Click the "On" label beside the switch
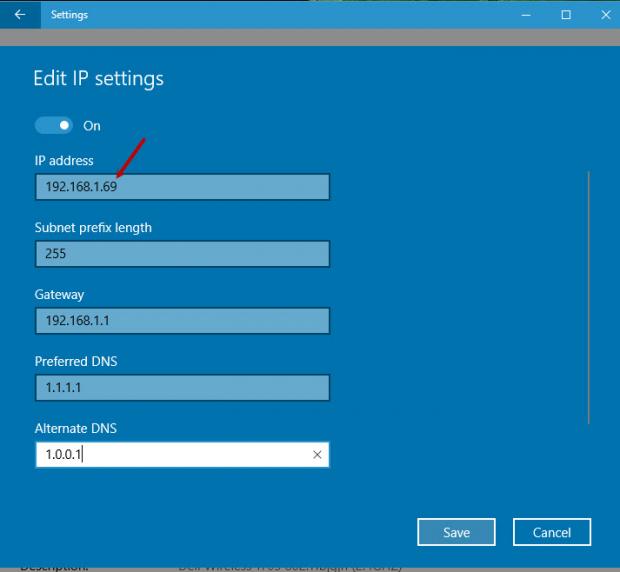620x572 pixels. coord(92,126)
